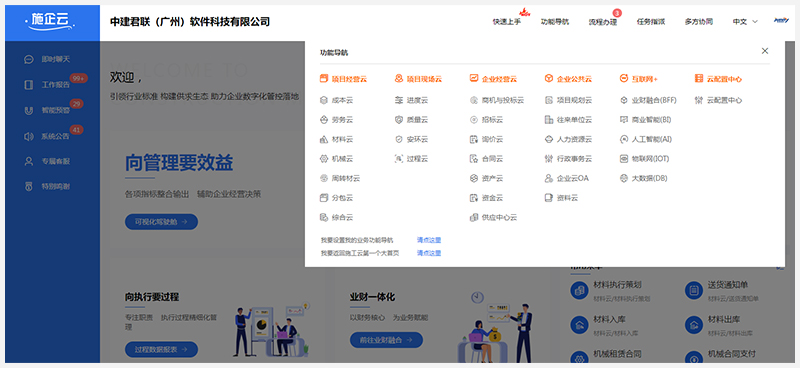
Task: Click the 进度云 icon
Action: click(x=398, y=101)
